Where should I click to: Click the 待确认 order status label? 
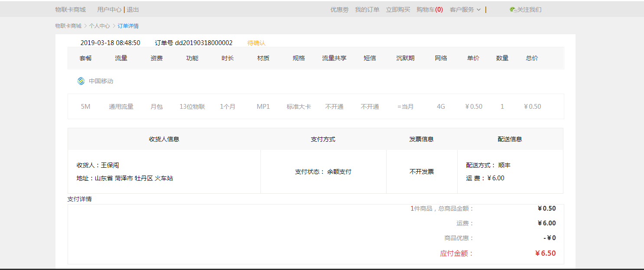click(256, 43)
